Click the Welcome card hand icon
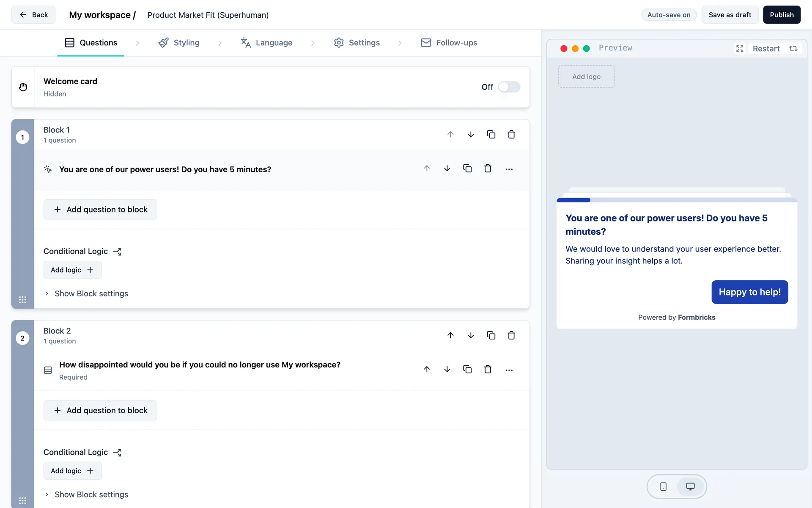 [23, 87]
